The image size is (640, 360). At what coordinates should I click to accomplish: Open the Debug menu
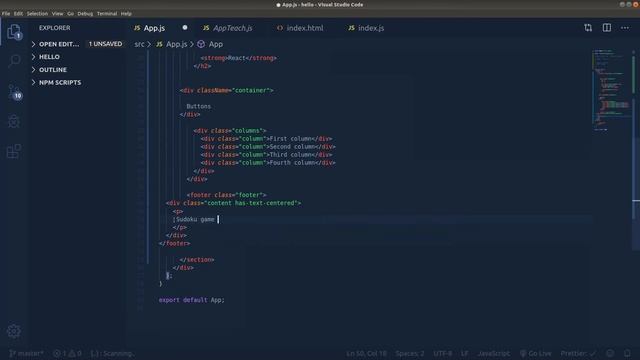[x=85, y=13]
